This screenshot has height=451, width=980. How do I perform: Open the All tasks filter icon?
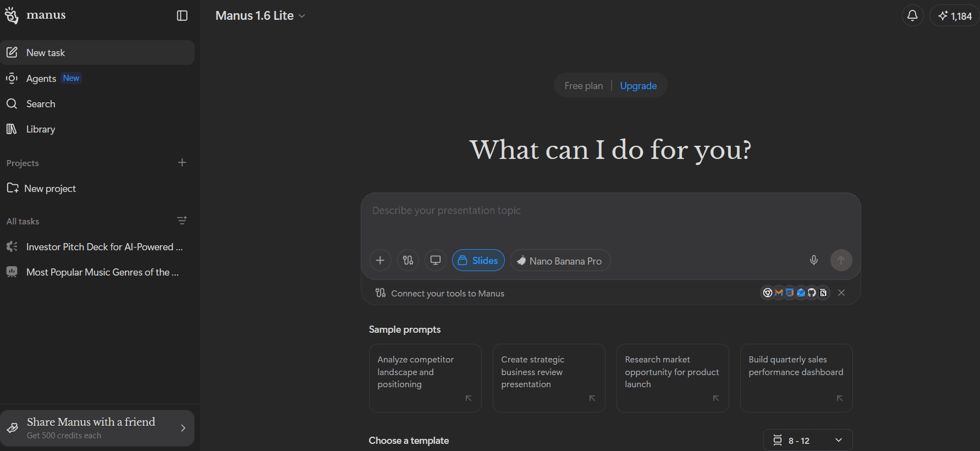click(182, 221)
